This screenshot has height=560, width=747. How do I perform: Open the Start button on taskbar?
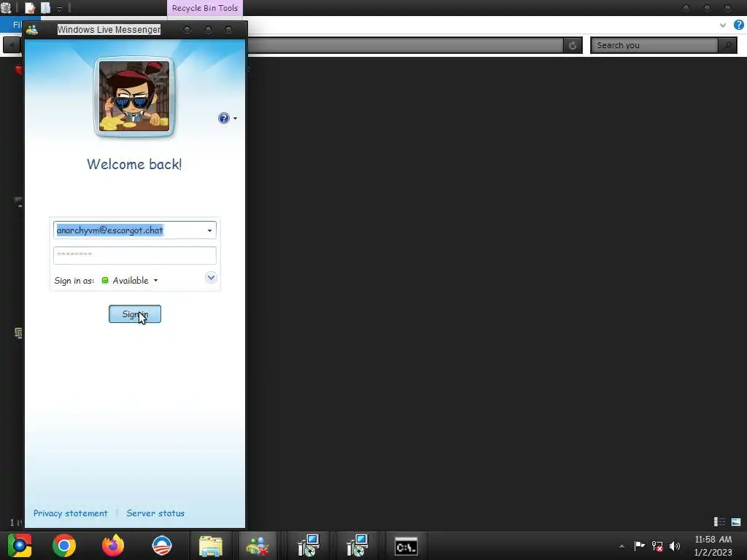tap(20, 545)
